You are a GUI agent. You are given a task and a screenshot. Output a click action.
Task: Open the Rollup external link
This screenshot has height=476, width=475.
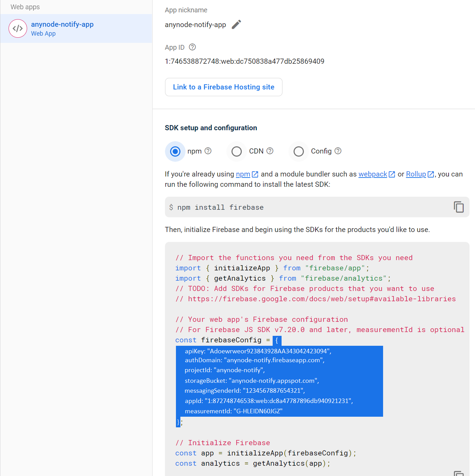point(416,174)
